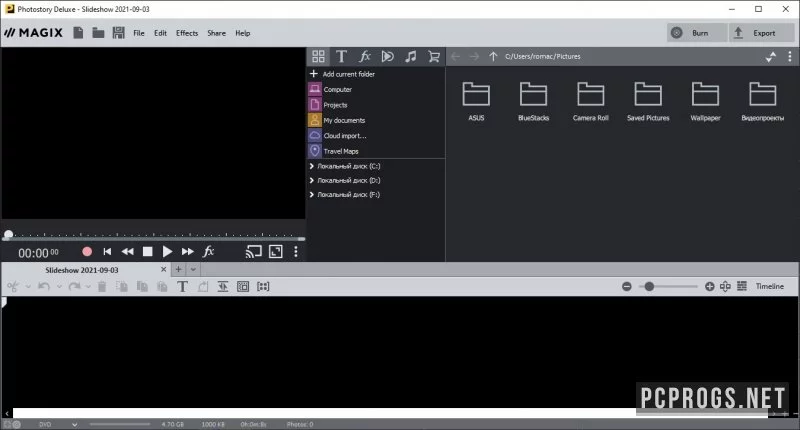The width and height of the screenshot is (800, 430).
Task: Click the timeline zoom slider
Action: [668, 287]
